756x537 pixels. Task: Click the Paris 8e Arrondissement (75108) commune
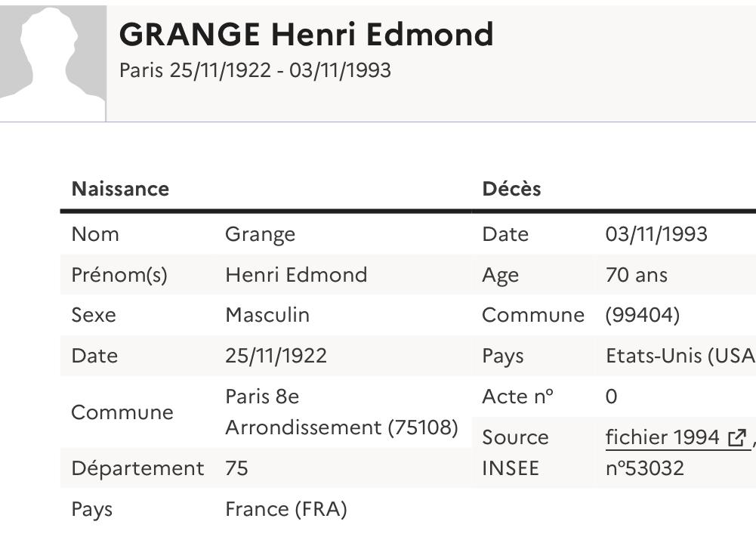tap(341, 412)
